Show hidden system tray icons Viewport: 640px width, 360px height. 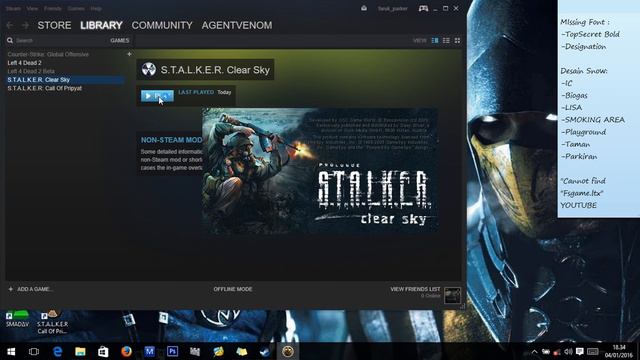click(534, 351)
